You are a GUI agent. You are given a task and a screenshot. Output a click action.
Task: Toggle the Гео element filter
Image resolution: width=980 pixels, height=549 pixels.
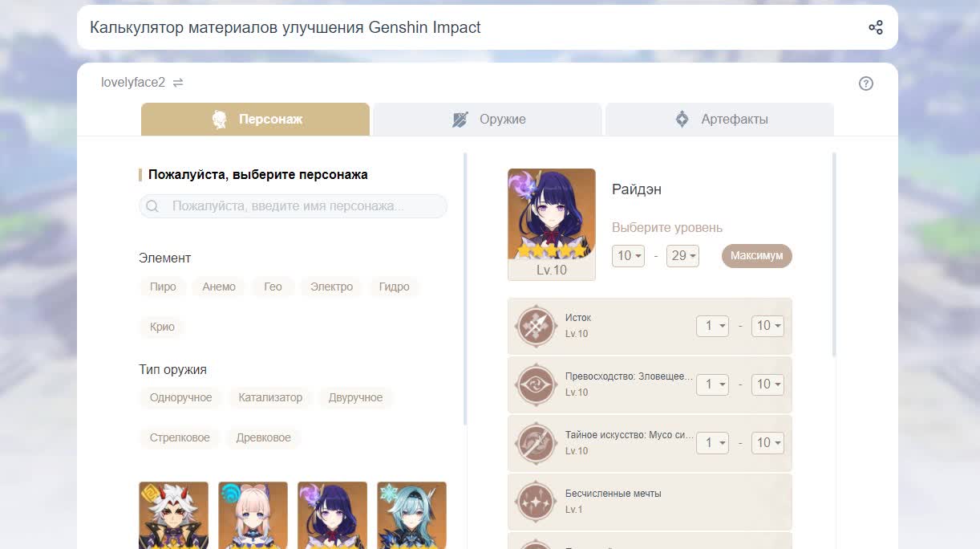click(273, 287)
